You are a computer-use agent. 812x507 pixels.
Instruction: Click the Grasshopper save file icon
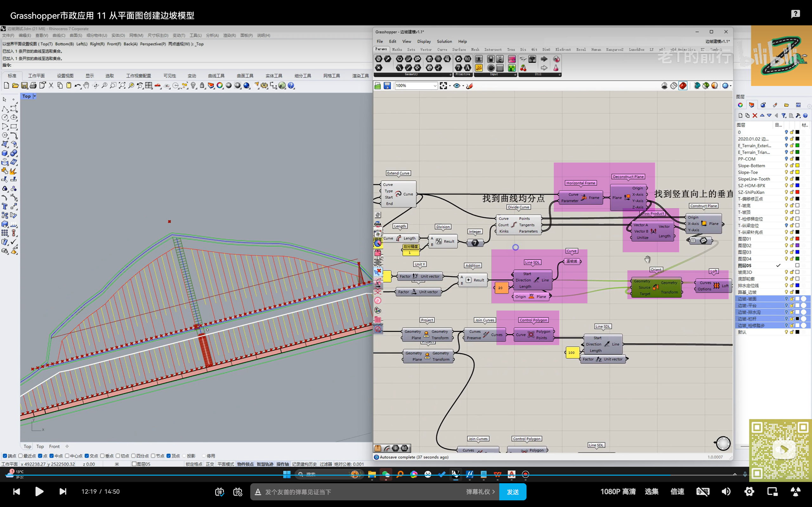click(x=387, y=86)
